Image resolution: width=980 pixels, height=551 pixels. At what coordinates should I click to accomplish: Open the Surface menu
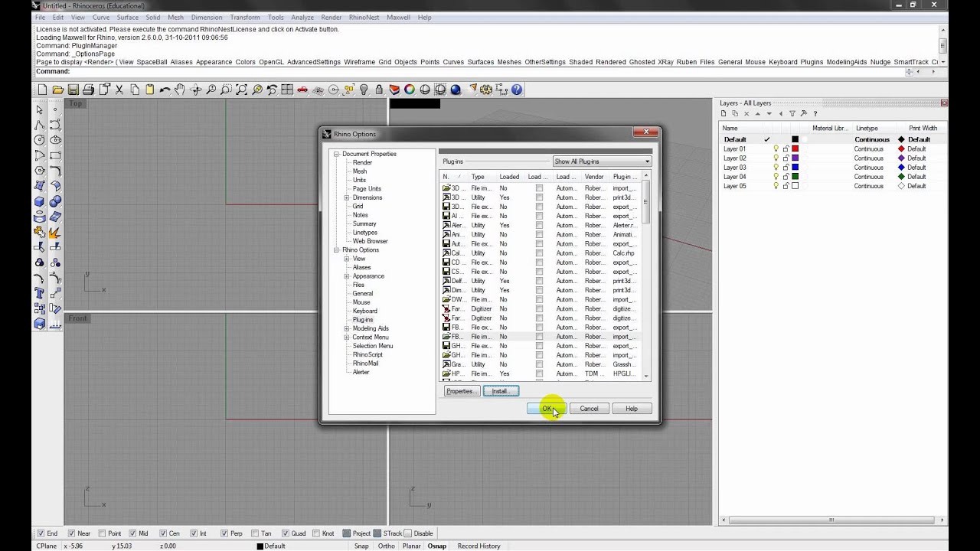[128, 18]
